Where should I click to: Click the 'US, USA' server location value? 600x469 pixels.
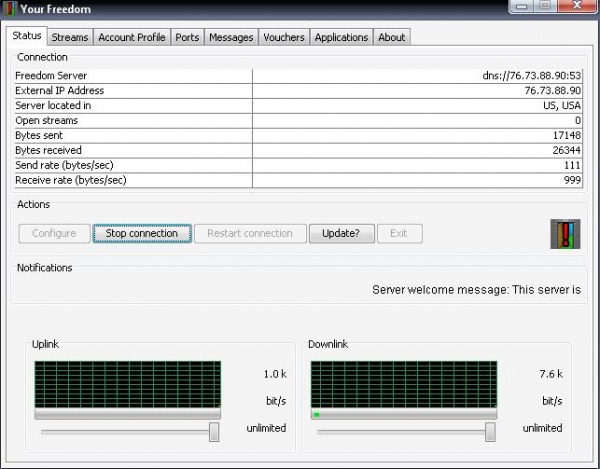click(x=562, y=106)
